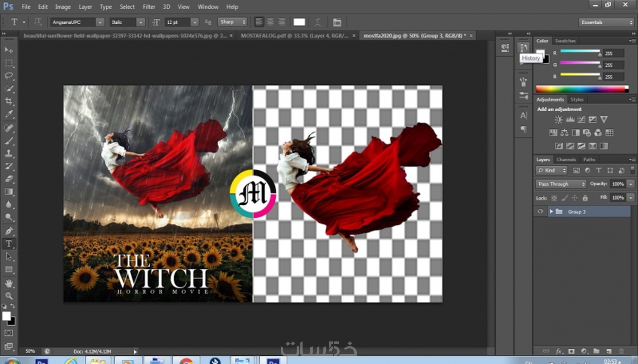Add a Vibrance adjustment
638x364 pixels.
(604, 119)
